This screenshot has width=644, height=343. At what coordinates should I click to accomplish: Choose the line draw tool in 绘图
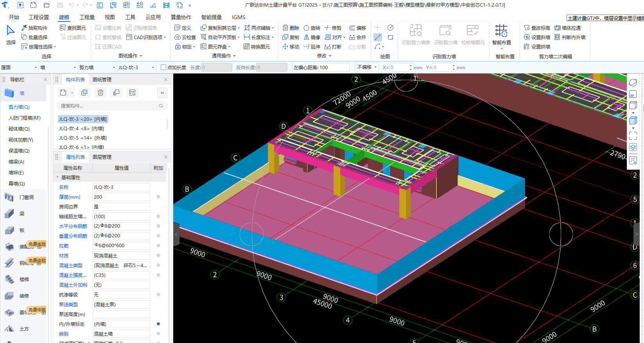click(377, 37)
